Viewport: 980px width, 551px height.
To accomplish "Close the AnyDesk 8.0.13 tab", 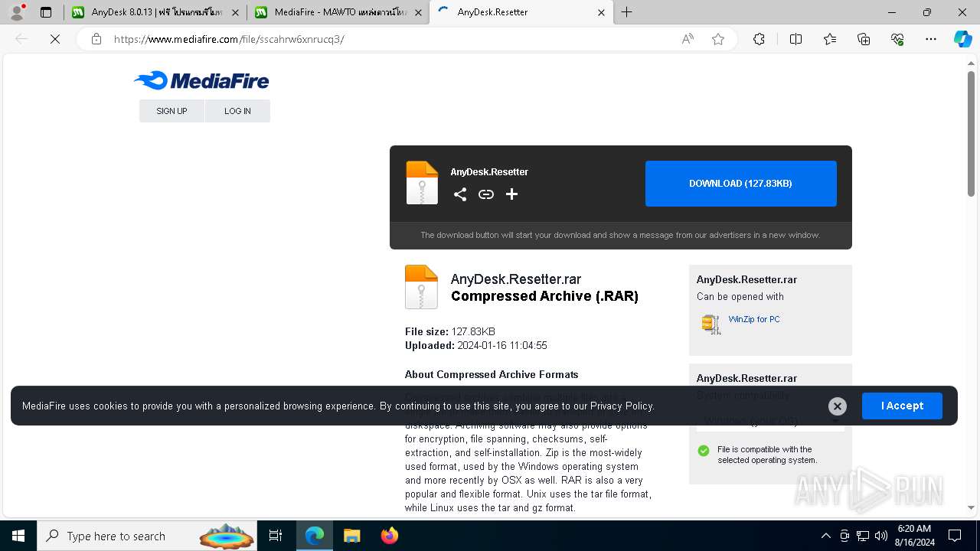I will pyautogui.click(x=235, y=12).
